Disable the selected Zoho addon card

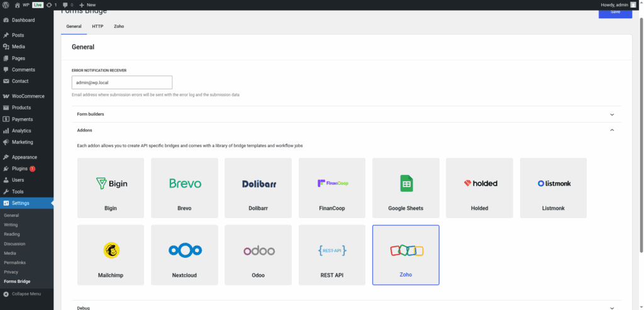[x=406, y=255]
